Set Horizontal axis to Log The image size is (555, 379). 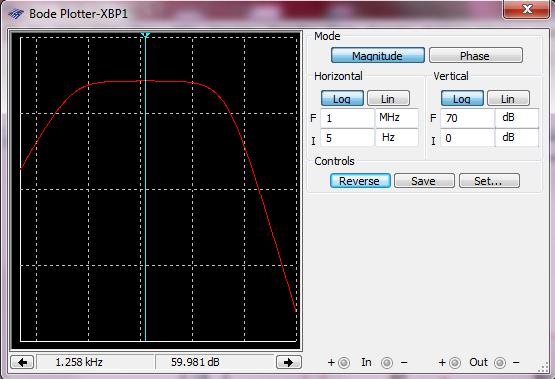(x=342, y=98)
